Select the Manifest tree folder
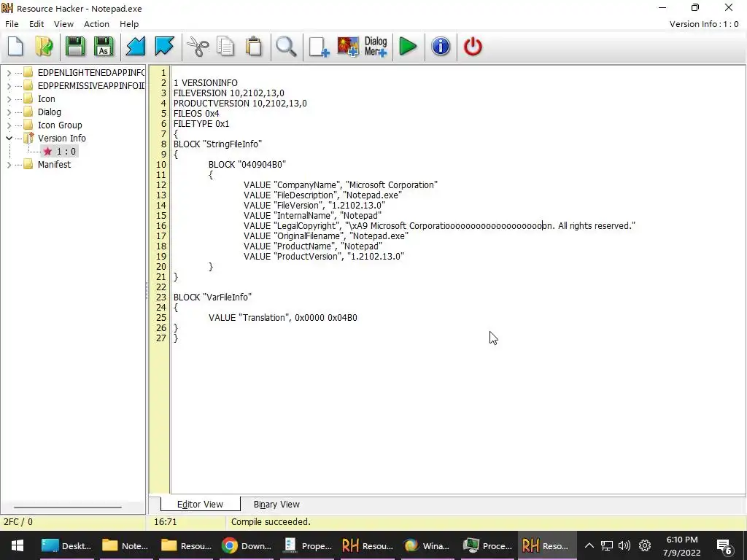The image size is (747, 560). click(x=54, y=164)
